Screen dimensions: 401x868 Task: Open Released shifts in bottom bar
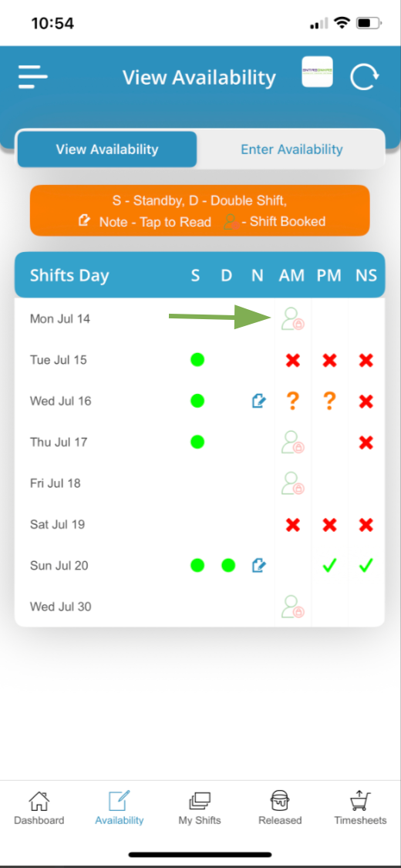point(280,808)
